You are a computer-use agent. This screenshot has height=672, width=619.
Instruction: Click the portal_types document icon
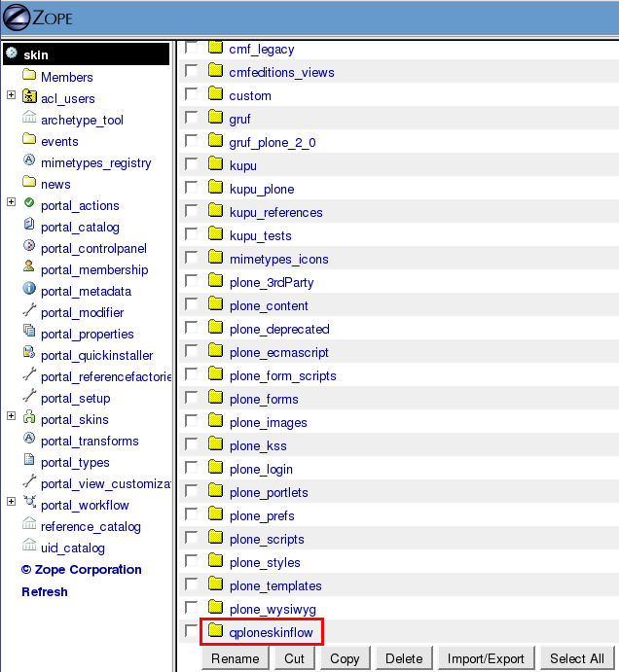(x=29, y=459)
